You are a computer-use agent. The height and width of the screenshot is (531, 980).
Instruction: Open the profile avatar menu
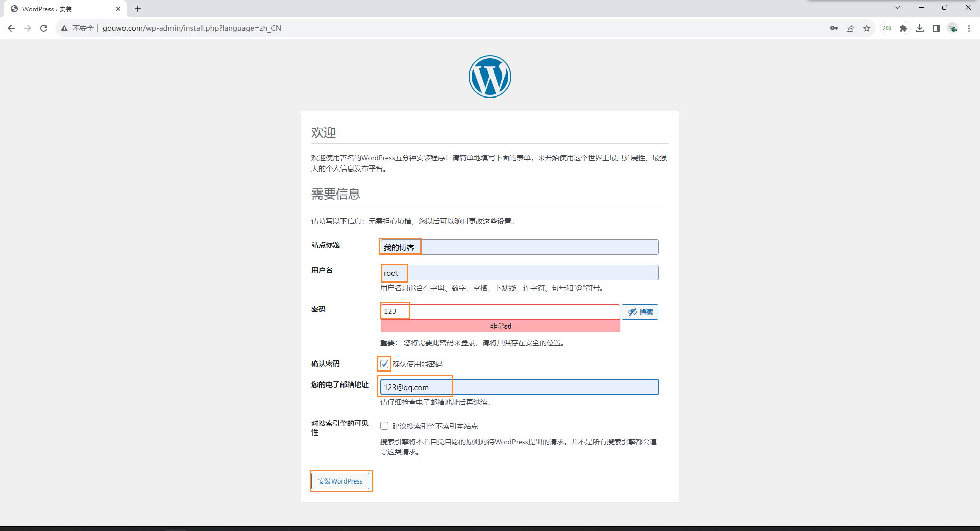953,28
